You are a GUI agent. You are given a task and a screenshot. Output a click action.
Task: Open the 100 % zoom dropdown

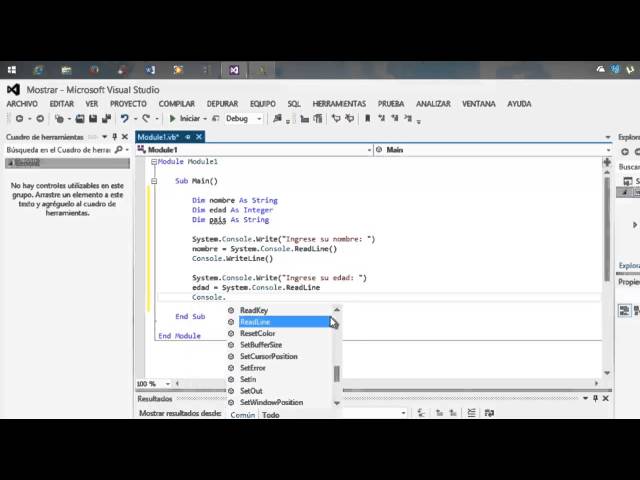click(167, 384)
